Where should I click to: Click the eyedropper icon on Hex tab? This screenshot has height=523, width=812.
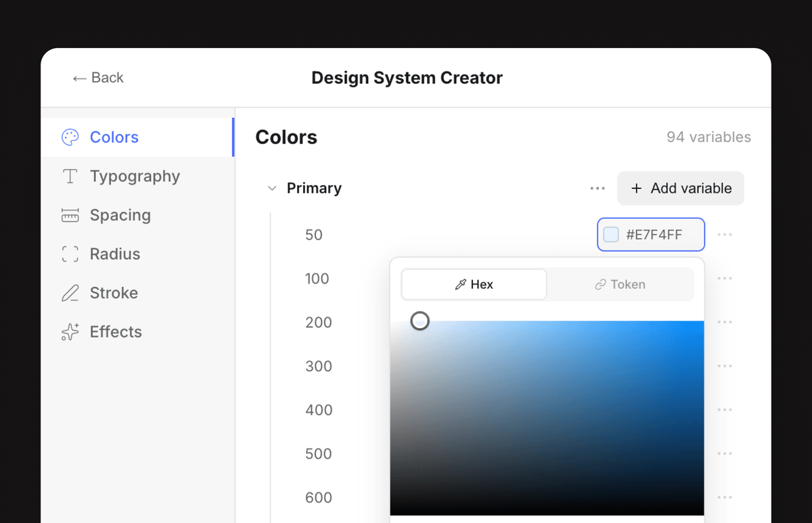(461, 285)
